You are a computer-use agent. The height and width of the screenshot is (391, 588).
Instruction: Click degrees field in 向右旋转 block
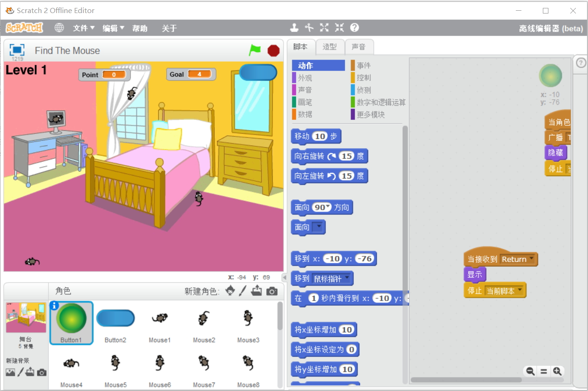point(347,156)
